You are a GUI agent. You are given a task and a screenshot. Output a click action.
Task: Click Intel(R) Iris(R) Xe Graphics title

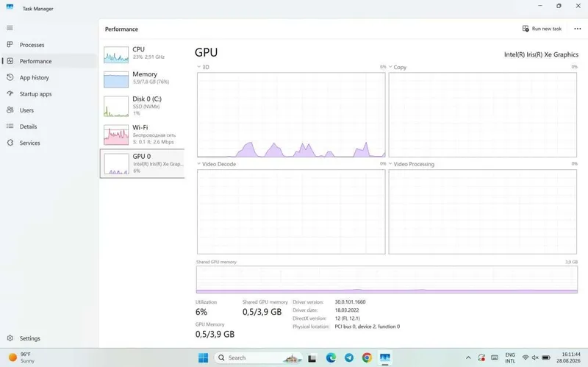click(x=541, y=54)
